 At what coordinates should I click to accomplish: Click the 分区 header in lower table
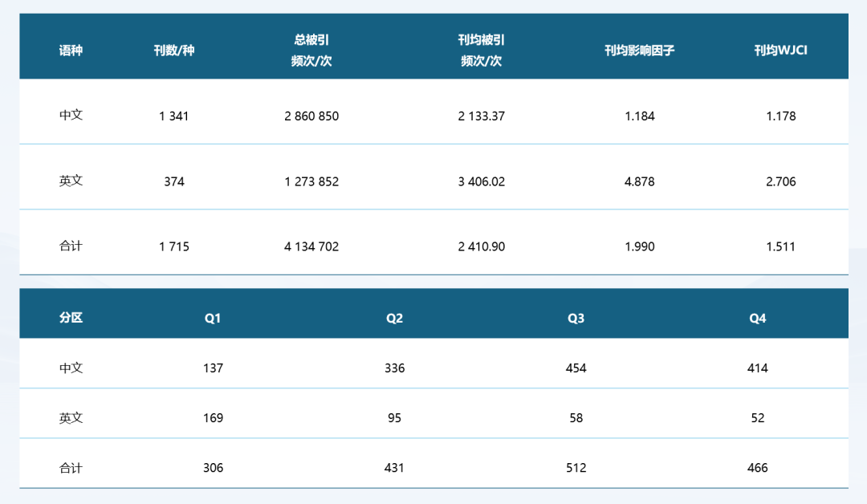point(71,318)
